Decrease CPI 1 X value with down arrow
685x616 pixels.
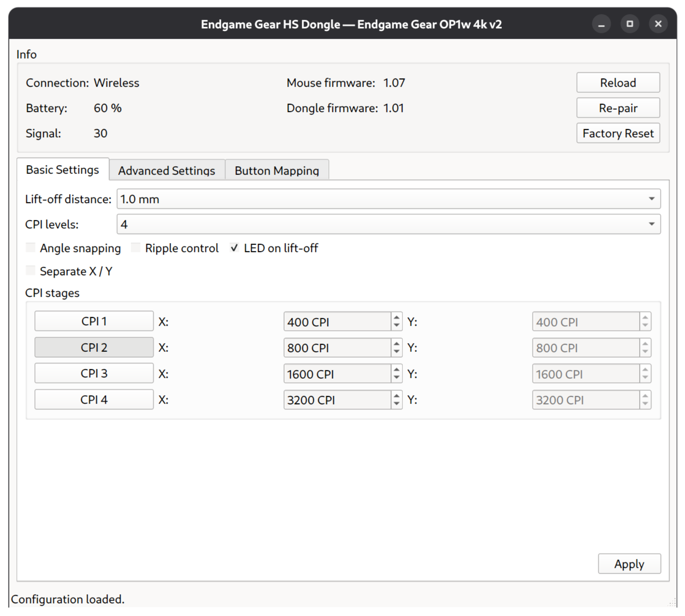[x=397, y=326]
